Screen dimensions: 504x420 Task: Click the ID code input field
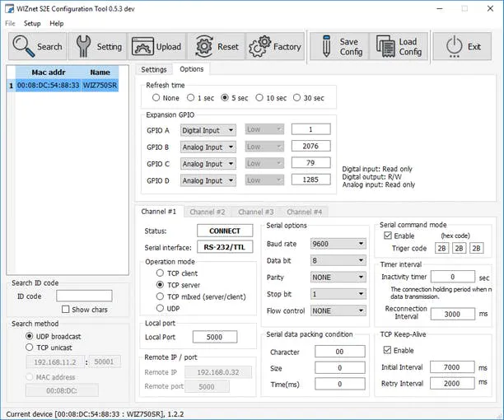(84, 296)
